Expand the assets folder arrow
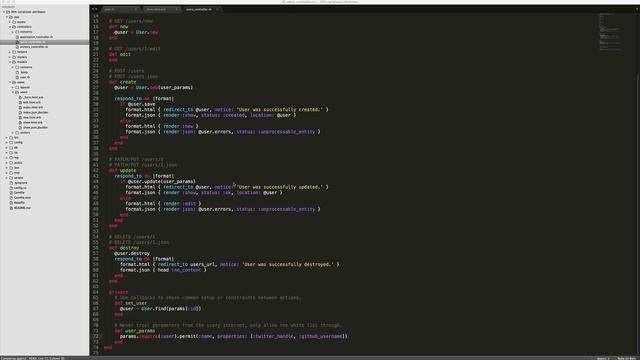 click(x=10, y=22)
